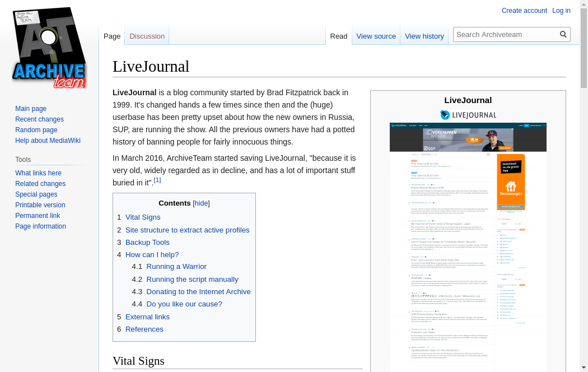The width and height of the screenshot is (588, 372).
Task: Select the View source tab
Action: coord(376,36)
